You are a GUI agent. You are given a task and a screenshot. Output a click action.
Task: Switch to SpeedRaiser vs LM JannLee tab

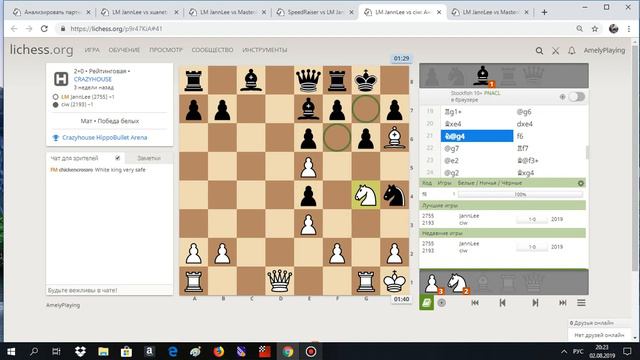point(315,12)
